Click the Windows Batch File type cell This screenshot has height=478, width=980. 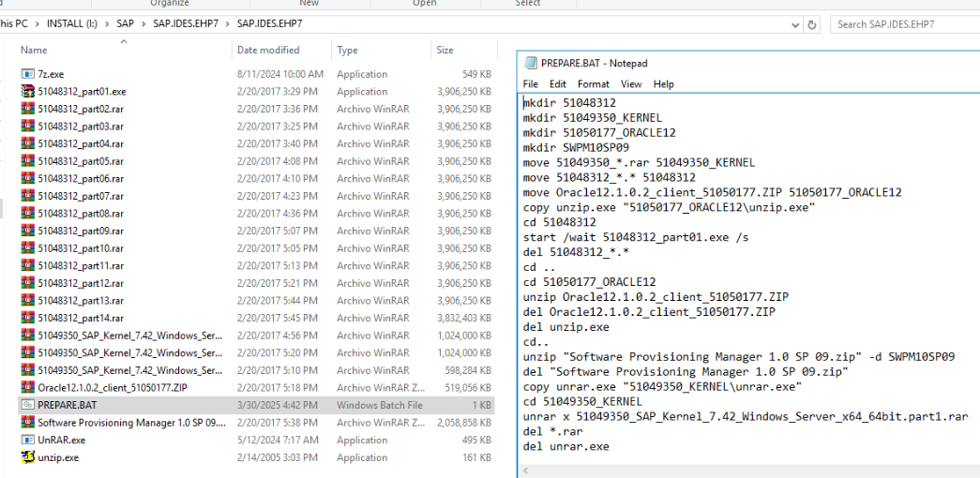pos(380,405)
